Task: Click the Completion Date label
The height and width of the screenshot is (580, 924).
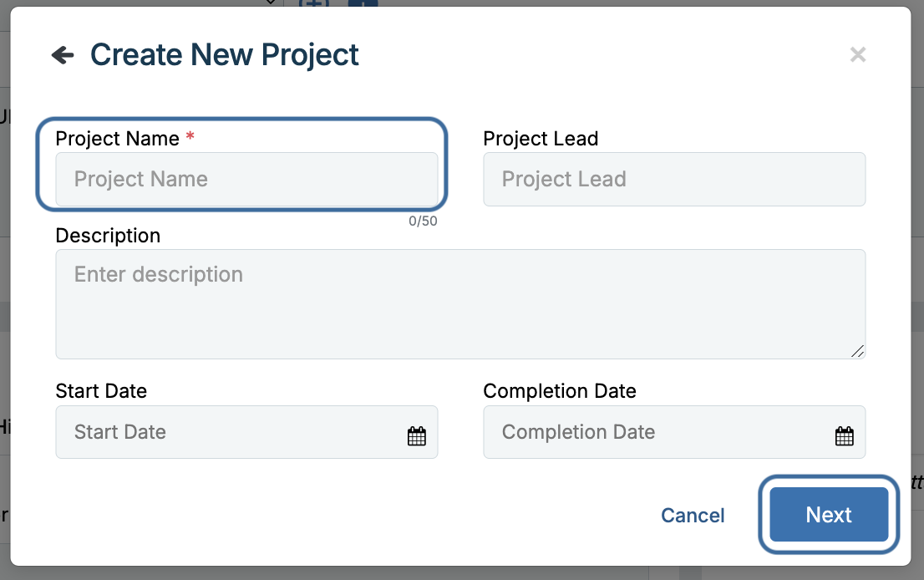Action: pos(560,391)
